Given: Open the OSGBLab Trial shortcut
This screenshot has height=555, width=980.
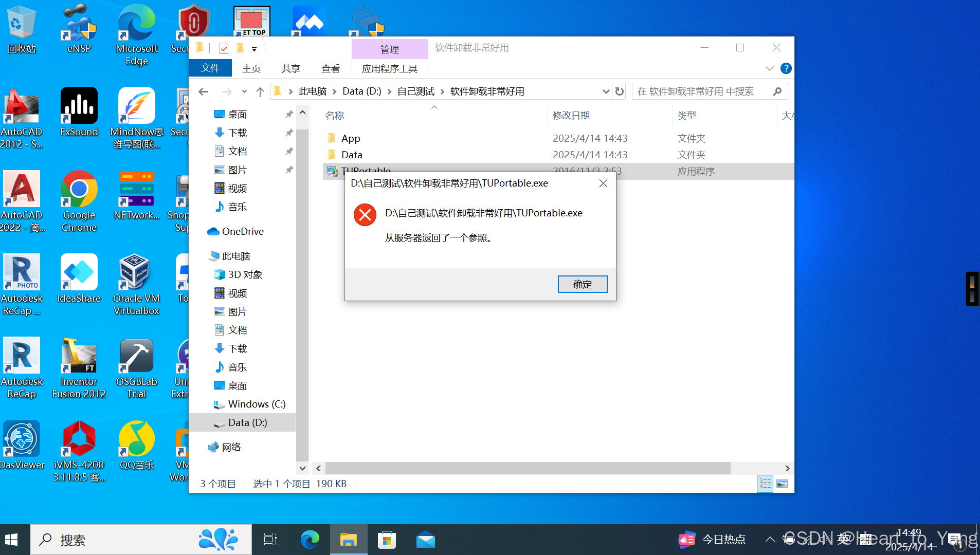Looking at the screenshot, I should click(x=136, y=368).
